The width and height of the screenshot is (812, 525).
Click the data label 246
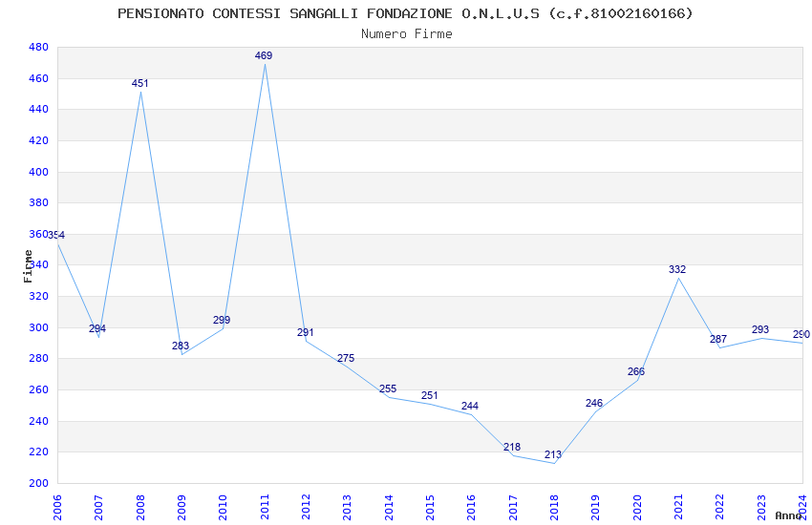pyautogui.click(x=594, y=403)
